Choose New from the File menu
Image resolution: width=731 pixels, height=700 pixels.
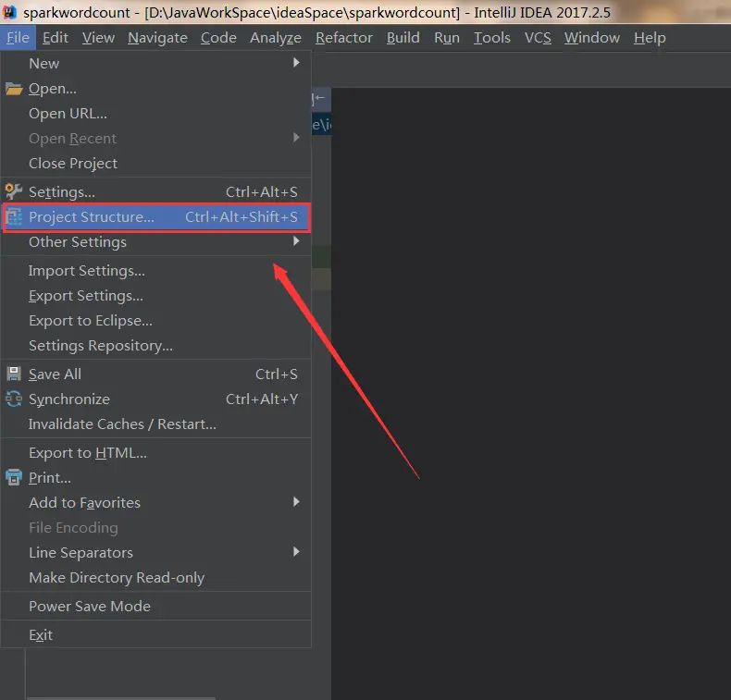click(155, 63)
